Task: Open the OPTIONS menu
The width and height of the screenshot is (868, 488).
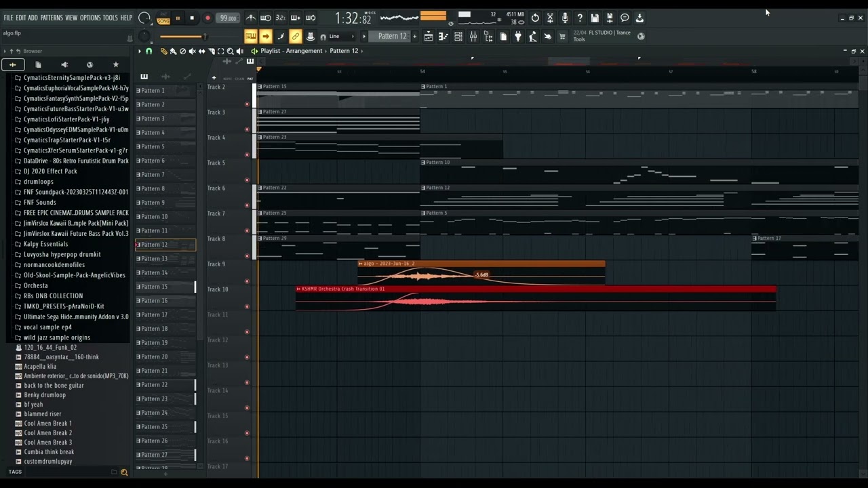Action: [90, 18]
